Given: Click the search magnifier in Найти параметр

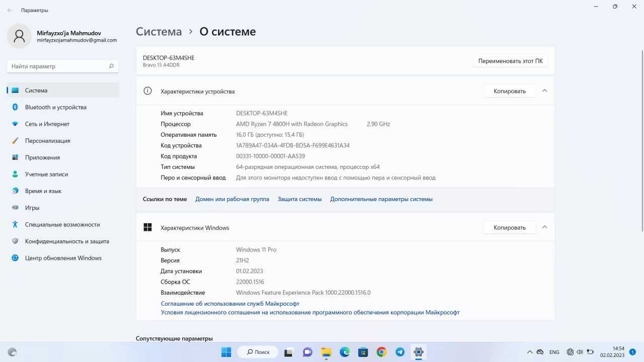Looking at the screenshot, I should click(111, 66).
